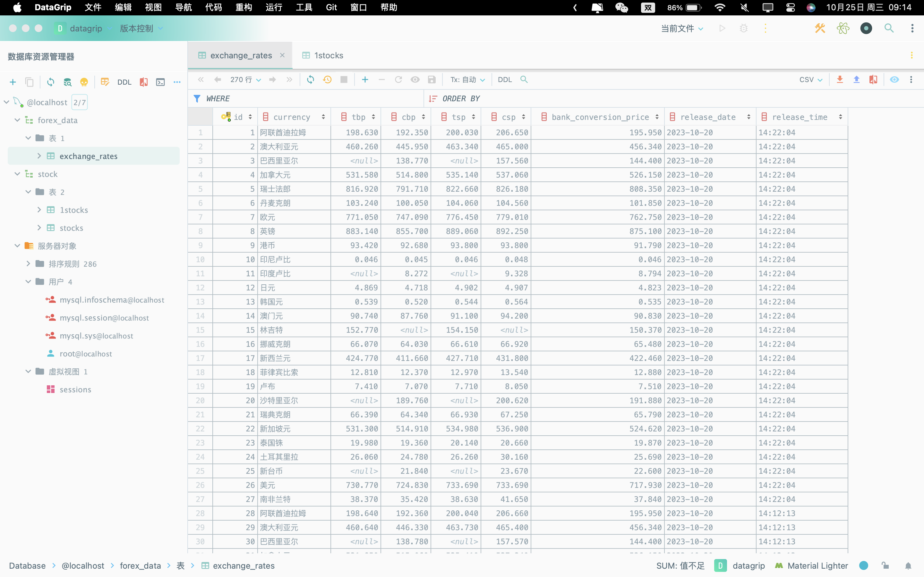Collapse the forex_data schema node
Viewport: 924px width, 577px height.
[x=17, y=120]
